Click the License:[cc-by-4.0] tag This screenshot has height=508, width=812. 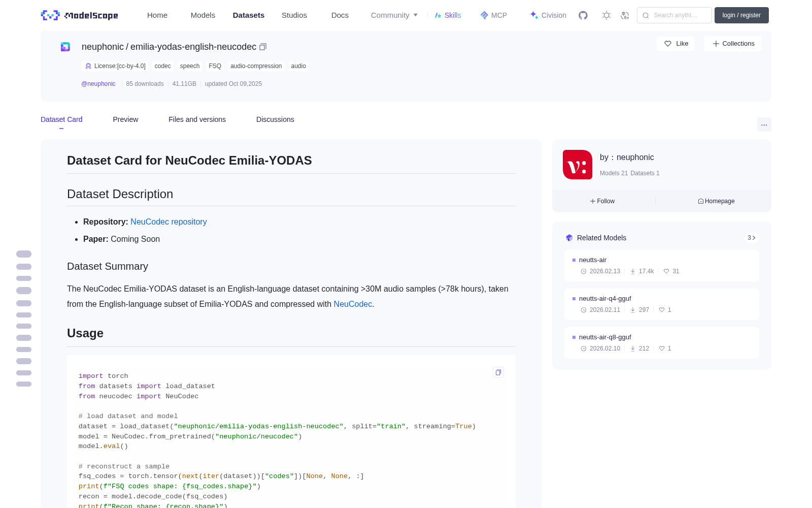point(115,66)
